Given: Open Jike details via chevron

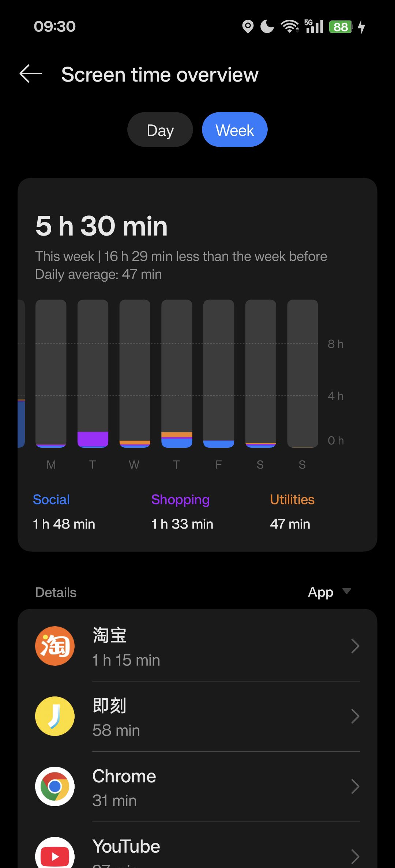Looking at the screenshot, I should click(x=355, y=716).
